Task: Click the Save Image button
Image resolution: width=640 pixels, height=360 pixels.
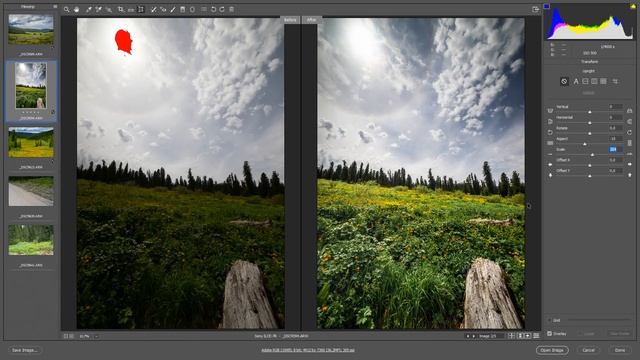Action: (24, 350)
